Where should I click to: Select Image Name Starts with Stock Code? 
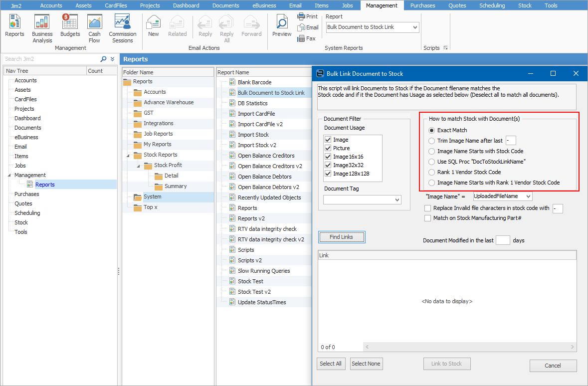tap(432, 151)
